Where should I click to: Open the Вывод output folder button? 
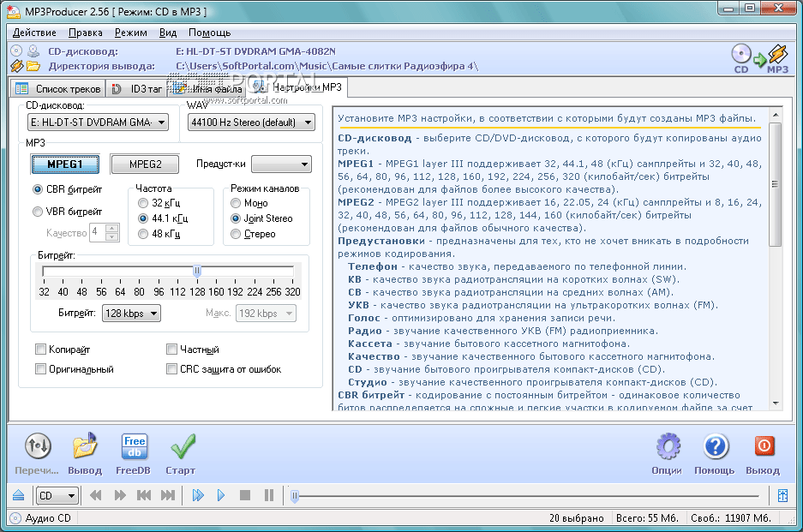[85, 453]
